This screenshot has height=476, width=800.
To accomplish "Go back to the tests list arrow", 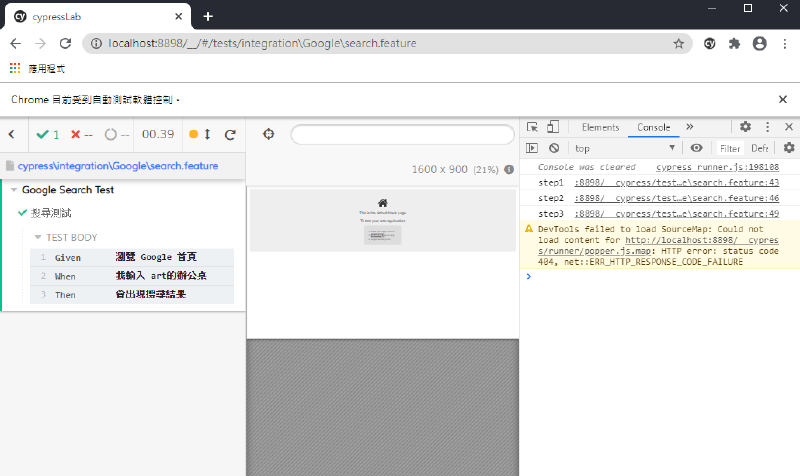I will coord(11,134).
